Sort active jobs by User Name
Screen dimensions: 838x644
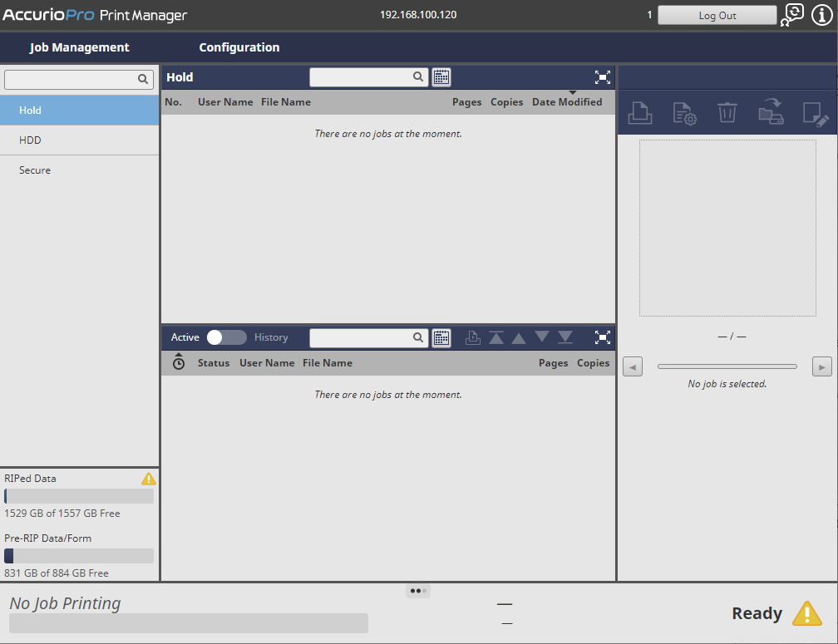pos(267,363)
